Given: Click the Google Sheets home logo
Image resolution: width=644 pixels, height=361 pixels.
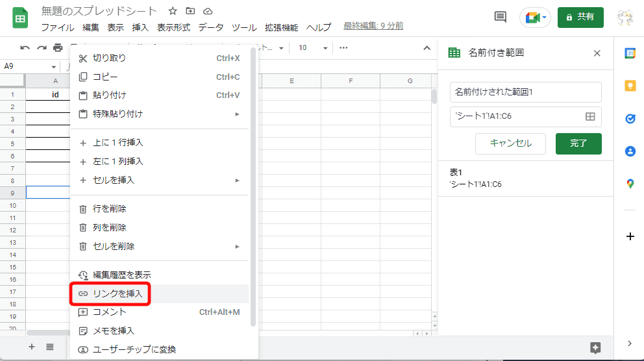Looking at the screenshot, I should 20,18.
